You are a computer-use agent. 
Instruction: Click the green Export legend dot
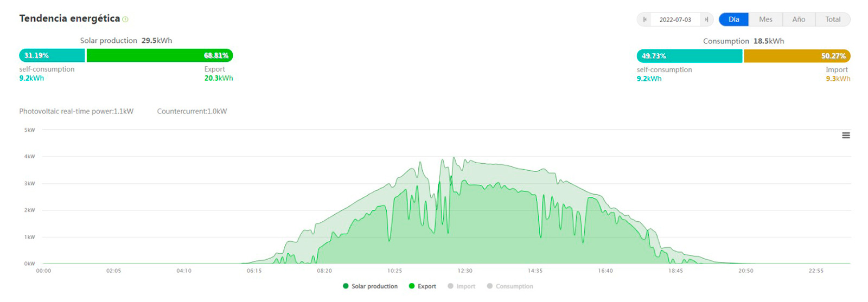[x=412, y=286]
